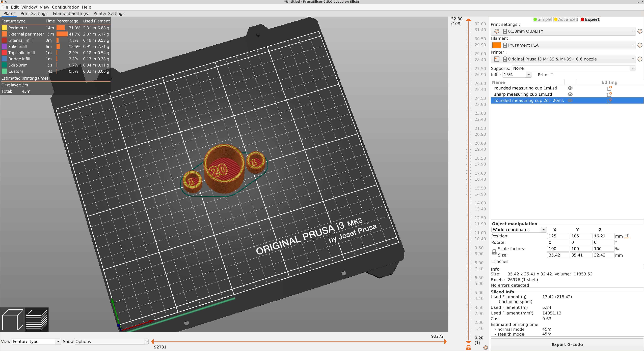This screenshot has height=351, width=644.
Task: Click the lower layer slider thumb arrow
Action: coord(469,342)
